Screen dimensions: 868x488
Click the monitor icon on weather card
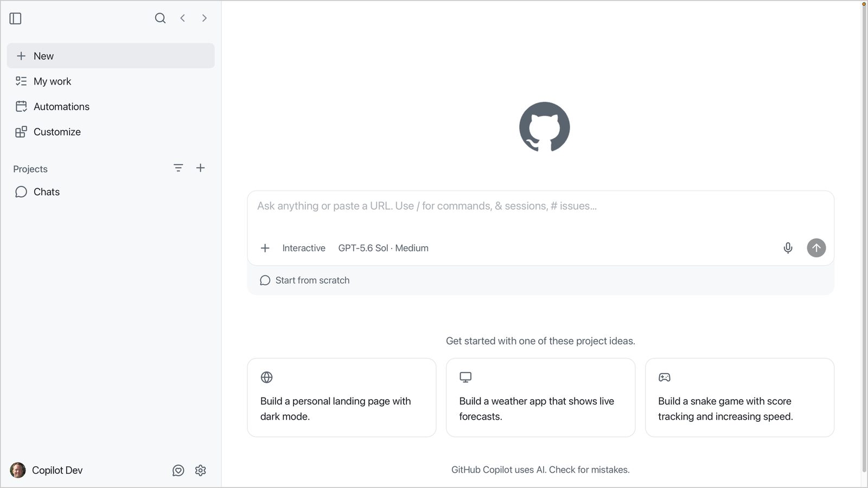click(x=465, y=377)
